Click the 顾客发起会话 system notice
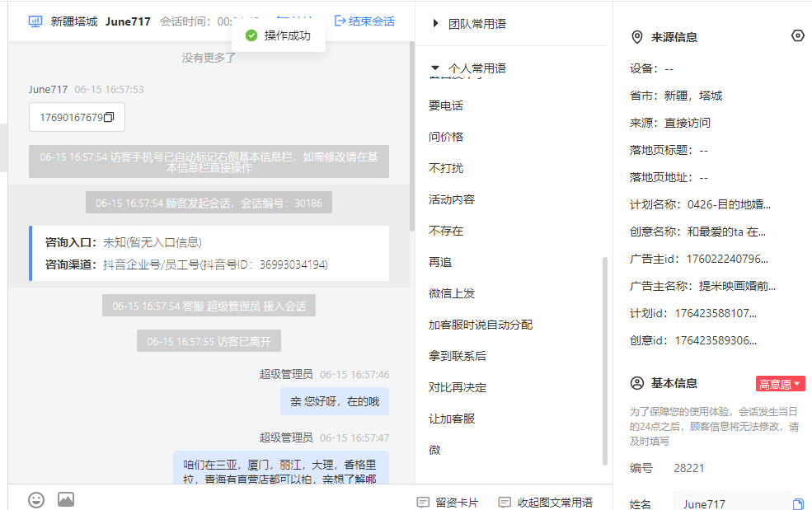Image resolution: width=812 pixels, height=510 pixels. [209, 203]
